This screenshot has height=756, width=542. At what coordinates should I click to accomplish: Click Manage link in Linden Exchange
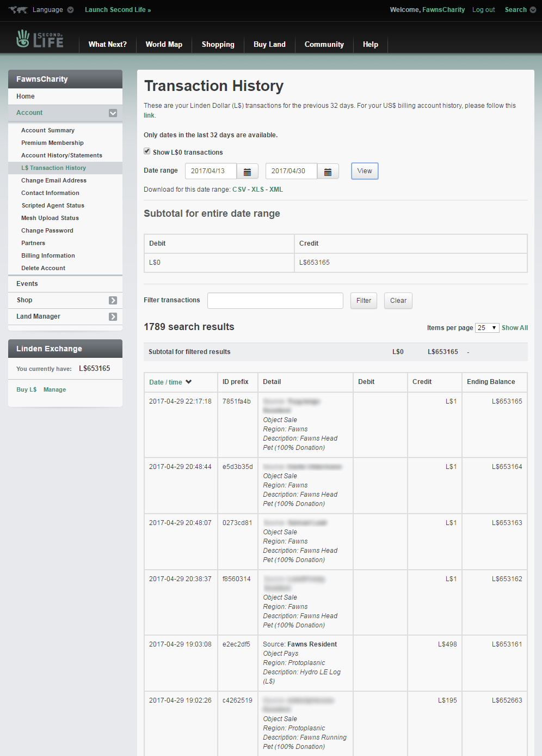[54, 390]
